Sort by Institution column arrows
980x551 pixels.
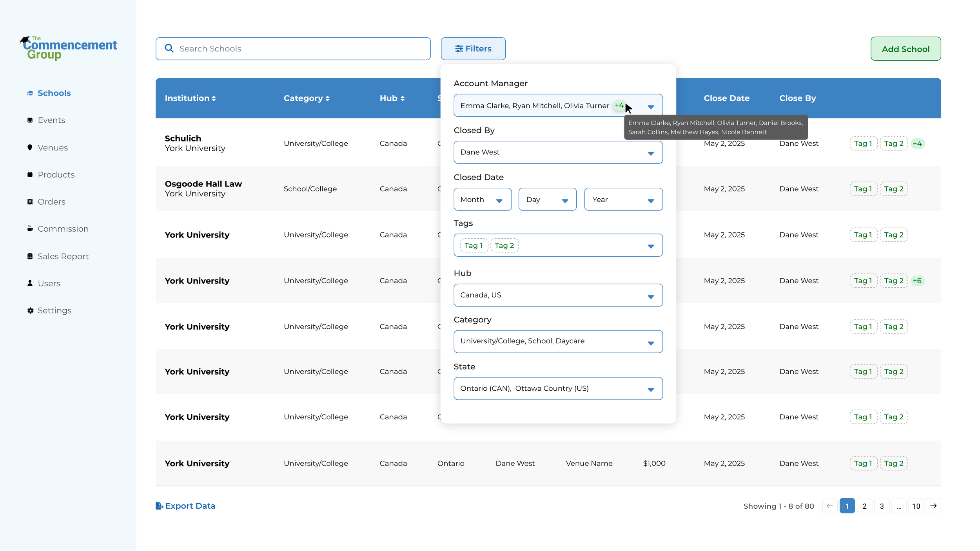214,99
